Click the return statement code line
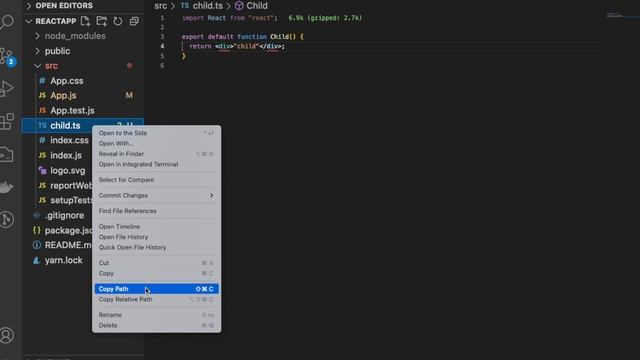The image size is (640, 360). [x=237, y=46]
